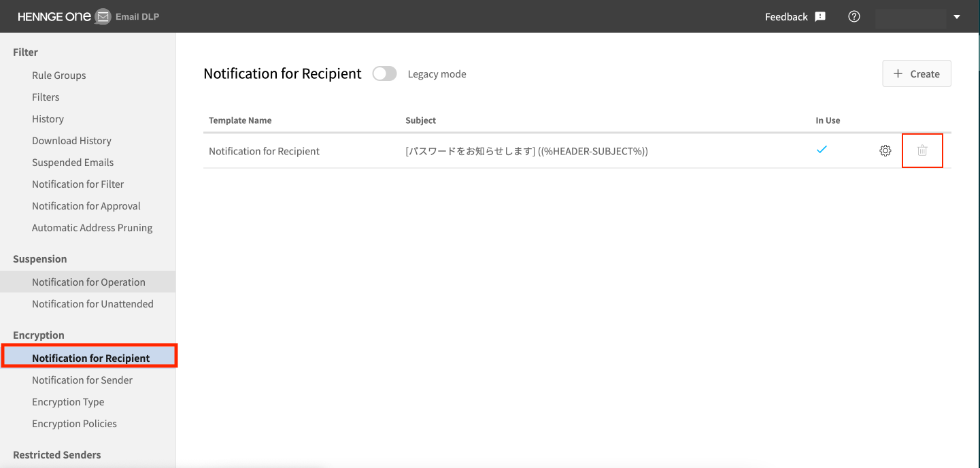This screenshot has width=980, height=468.
Task: Click the Notification for Recipient page title
Action: [x=282, y=73]
